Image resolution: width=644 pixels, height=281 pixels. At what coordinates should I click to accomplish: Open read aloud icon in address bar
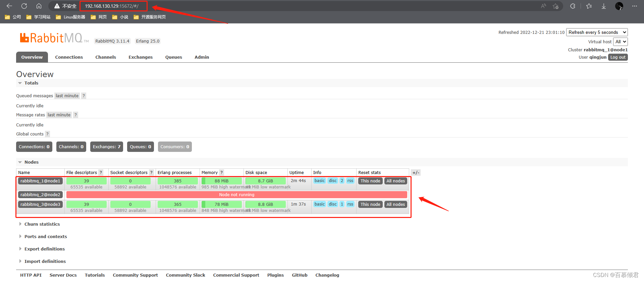[x=543, y=6]
